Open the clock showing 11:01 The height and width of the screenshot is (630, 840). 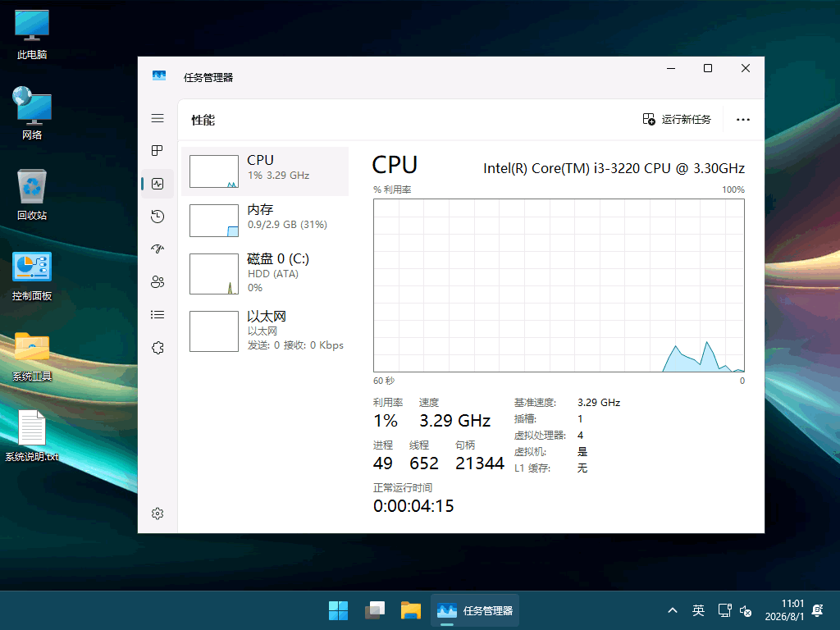tap(784, 610)
